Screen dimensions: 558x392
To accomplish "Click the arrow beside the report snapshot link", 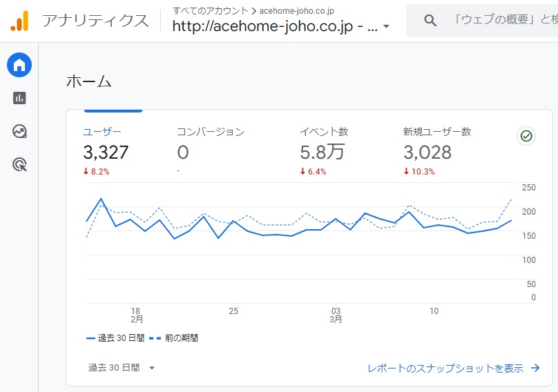I will pyautogui.click(x=535, y=368).
